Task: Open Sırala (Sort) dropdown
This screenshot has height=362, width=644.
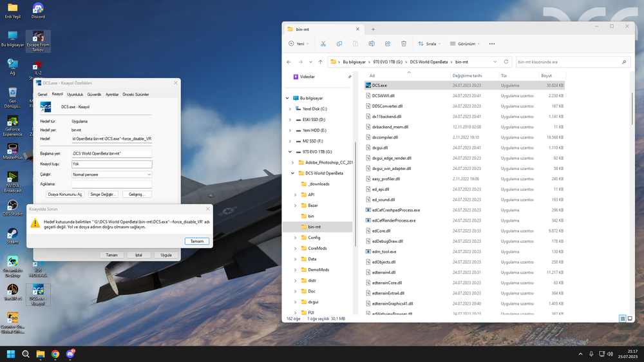Action: pos(429,44)
